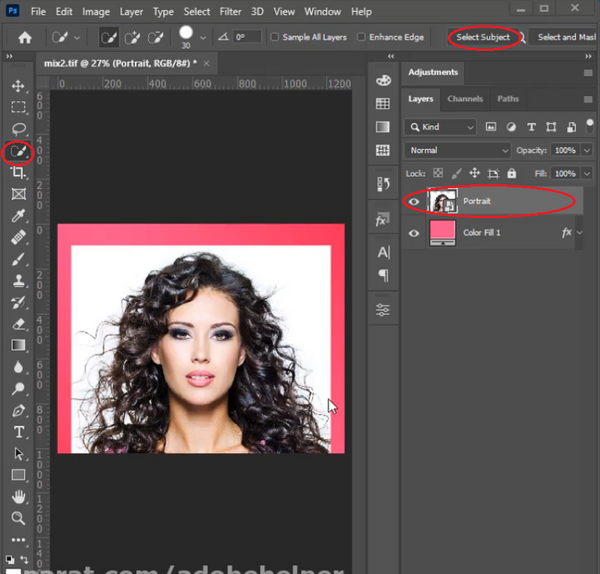This screenshot has width=600, height=574.
Task: Select the Frame tool
Action: 18,194
